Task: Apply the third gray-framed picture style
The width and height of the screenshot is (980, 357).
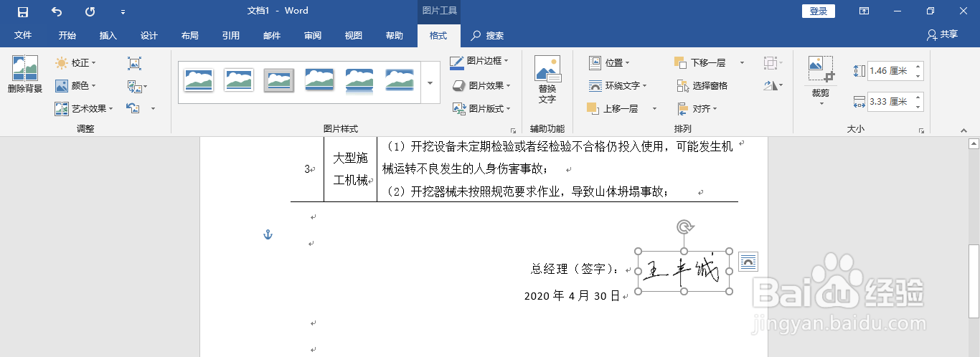Action: tap(279, 80)
